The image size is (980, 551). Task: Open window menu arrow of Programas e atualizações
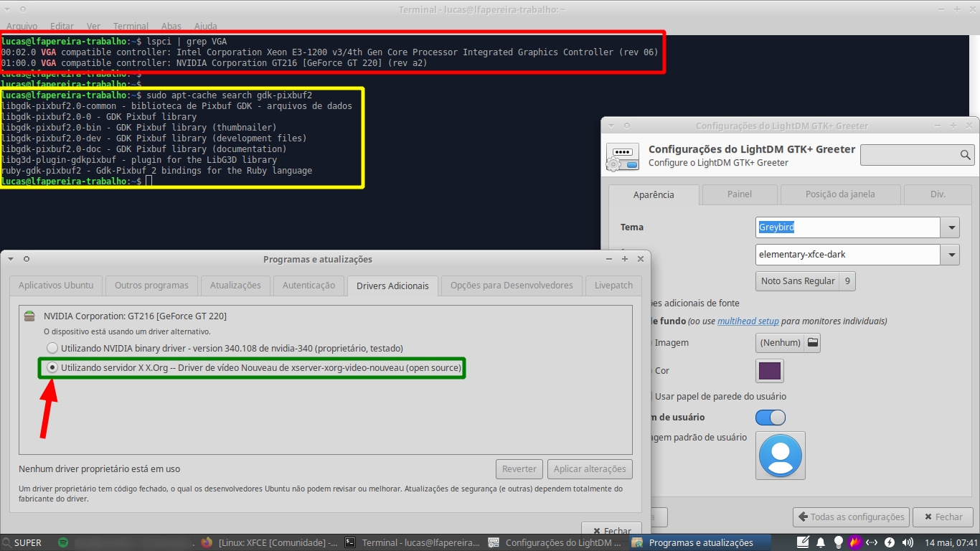click(10, 259)
